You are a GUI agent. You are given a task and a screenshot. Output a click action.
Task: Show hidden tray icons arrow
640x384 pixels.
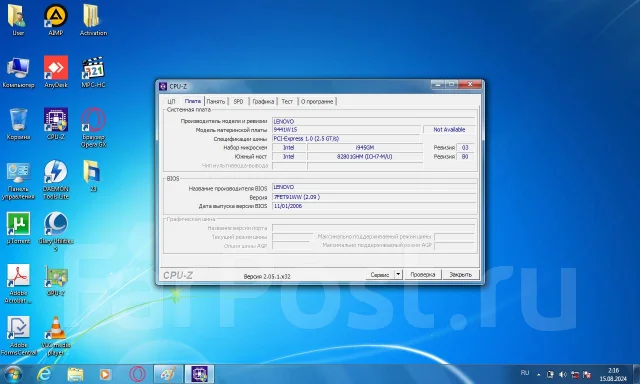538,375
